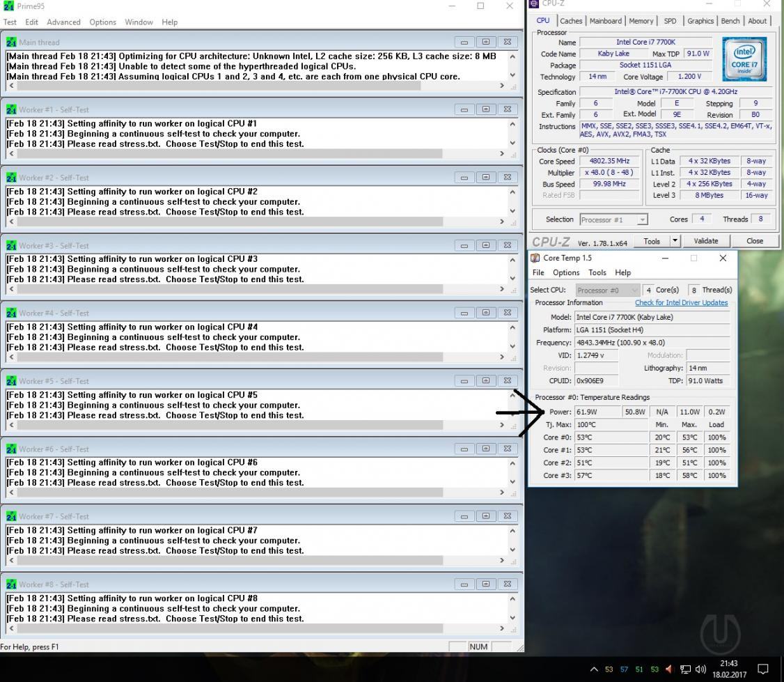Click the Worker #2 horizontal scroll right arrow
The width and height of the screenshot is (784, 682).
coord(502,221)
